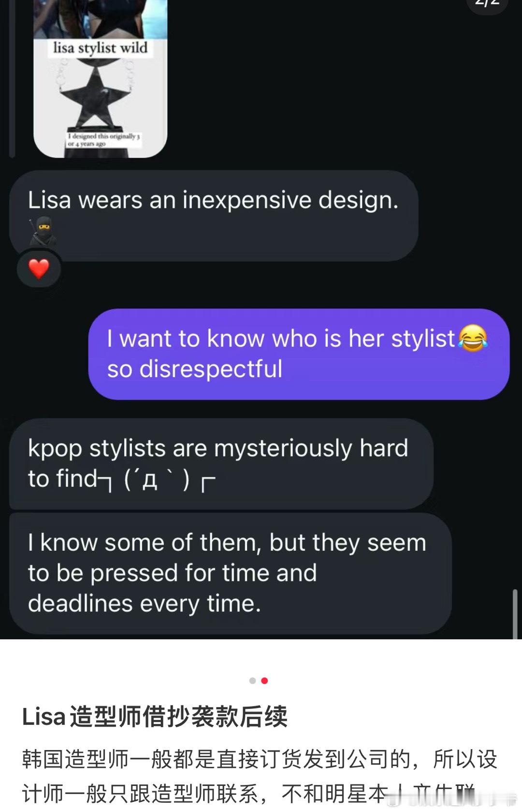Tap the quoted reply bar beside the image
Image resolution: width=522 pixels, height=812 pixels.
[x=12, y=79]
